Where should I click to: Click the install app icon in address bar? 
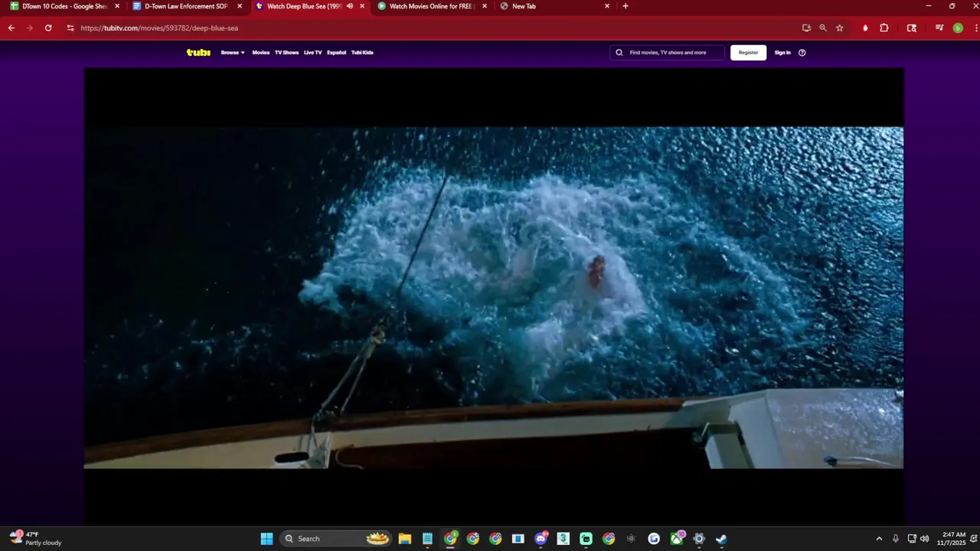[x=806, y=28]
